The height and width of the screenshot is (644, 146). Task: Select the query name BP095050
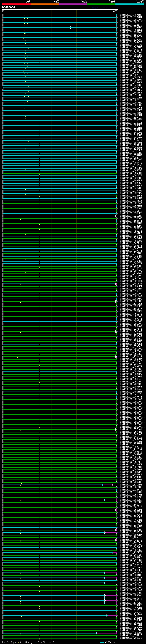(8, 8)
